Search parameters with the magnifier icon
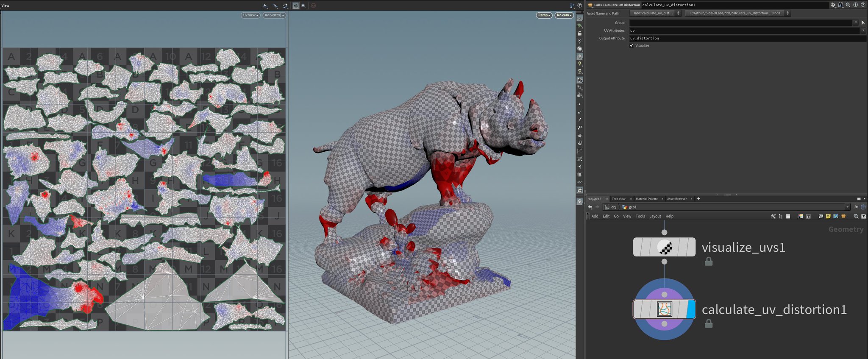Image resolution: width=868 pixels, height=359 pixels. pyautogui.click(x=848, y=5)
